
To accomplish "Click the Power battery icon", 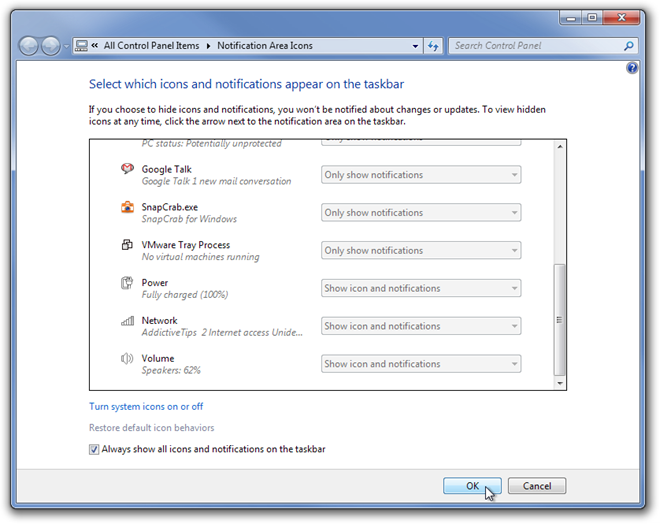I will [x=127, y=283].
